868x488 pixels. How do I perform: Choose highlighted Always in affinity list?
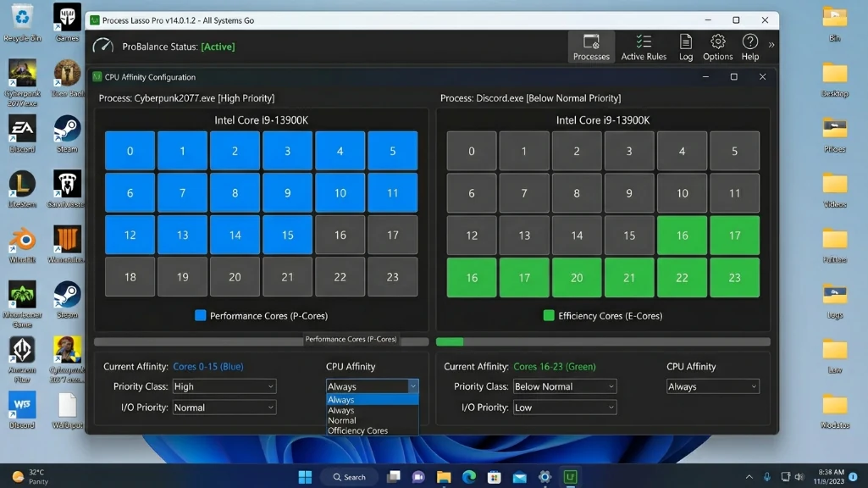tap(372, 400)
